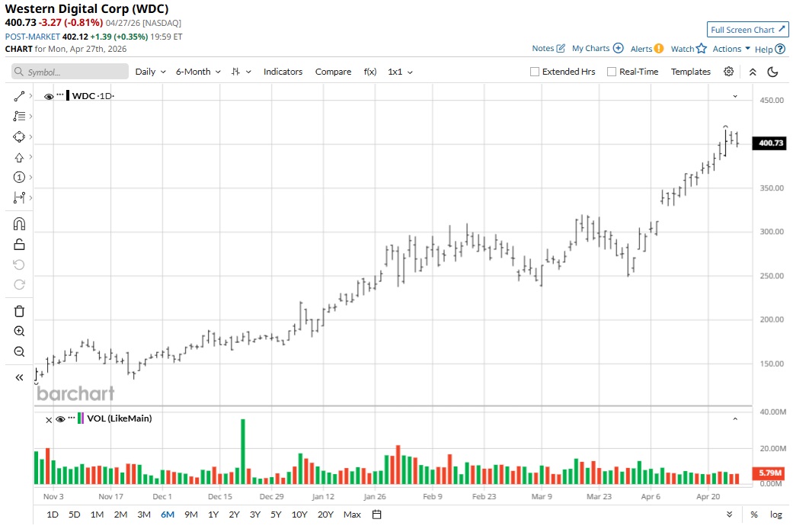Switch to percent scale
812x529 pixels.
click(754, 515)
